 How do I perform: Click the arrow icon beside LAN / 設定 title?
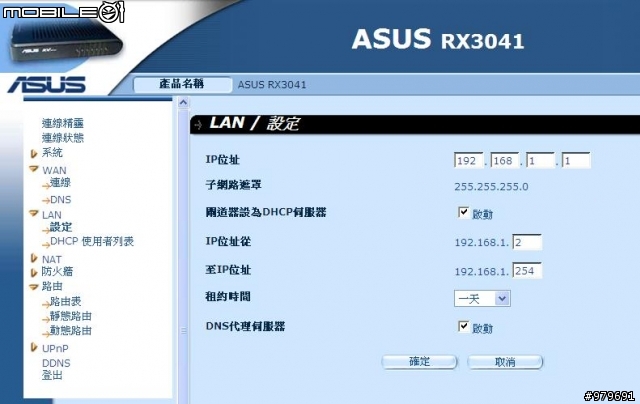pos(199,125)
